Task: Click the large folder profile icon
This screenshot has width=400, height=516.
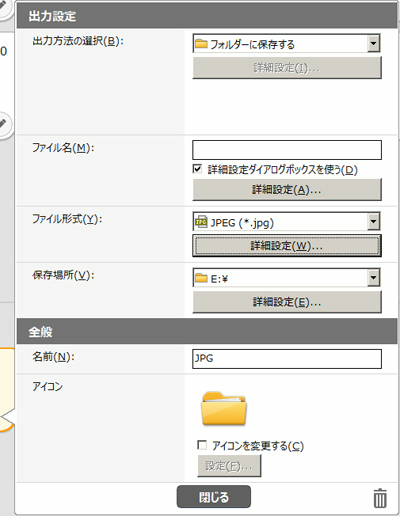Action: [x=224, y=409]
